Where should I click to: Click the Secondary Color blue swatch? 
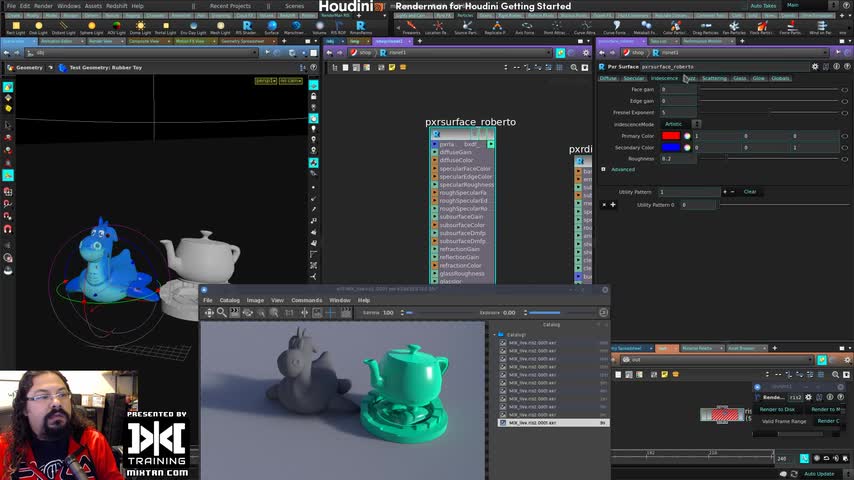click(671, 148)
